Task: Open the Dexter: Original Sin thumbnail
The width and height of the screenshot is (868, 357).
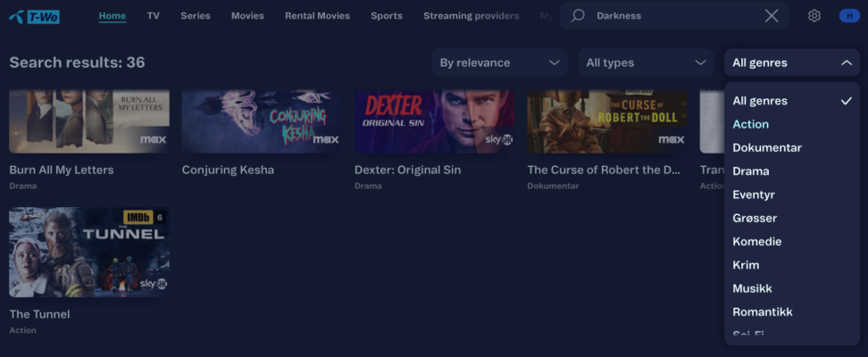Action: [434, 121]
